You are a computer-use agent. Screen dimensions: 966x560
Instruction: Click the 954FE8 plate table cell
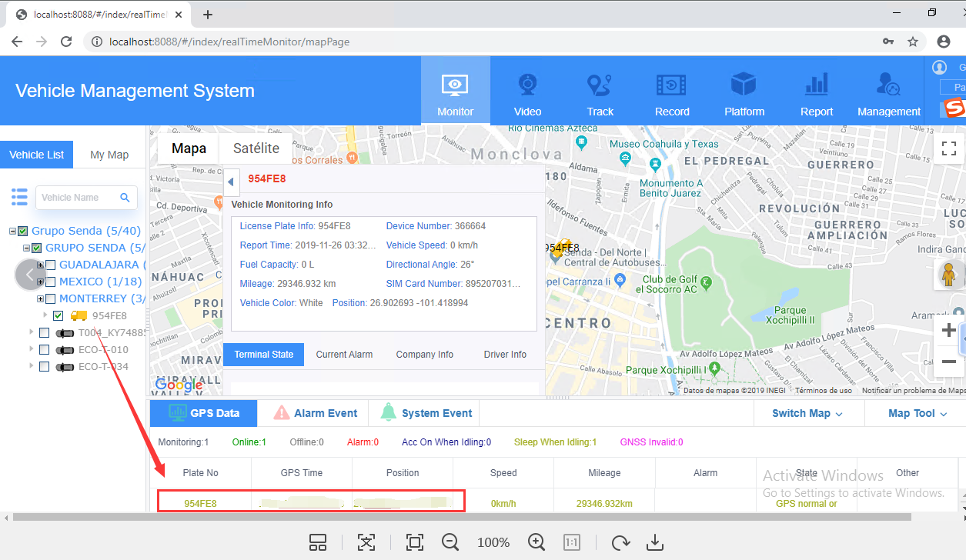[200, 504]
